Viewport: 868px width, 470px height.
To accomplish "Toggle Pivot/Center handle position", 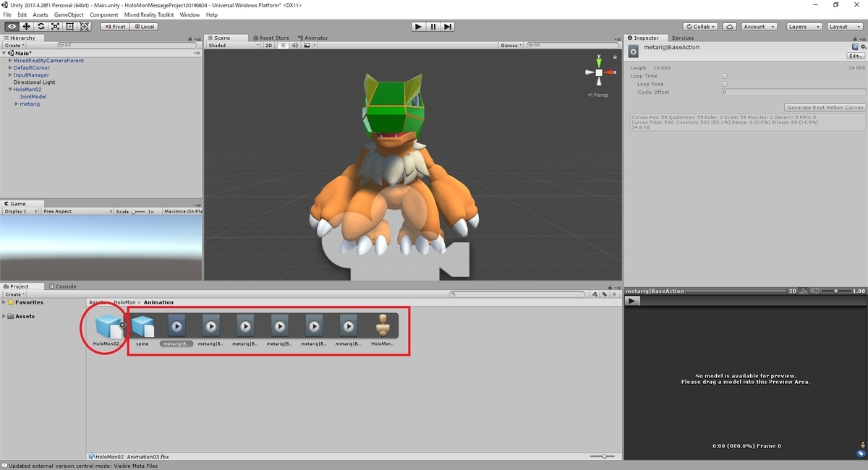I will point(115,27).
